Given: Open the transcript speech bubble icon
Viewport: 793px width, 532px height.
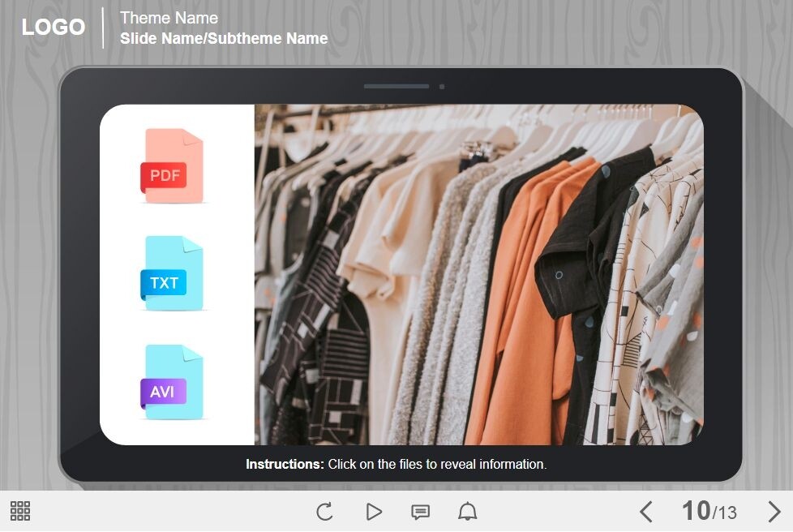Looking at the screenshot, I should coord(420,512).
